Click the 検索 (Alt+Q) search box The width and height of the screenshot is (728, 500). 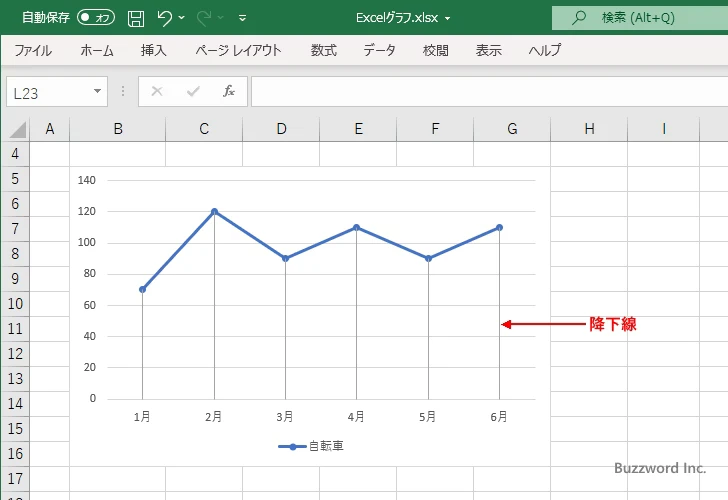pyautogui.click(x=640, y=18)
